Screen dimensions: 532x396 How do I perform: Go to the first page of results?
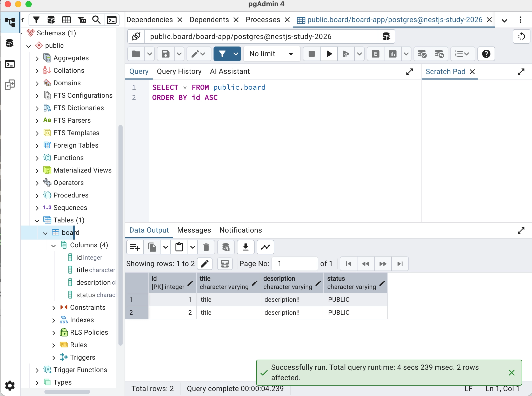coord(349,264)
